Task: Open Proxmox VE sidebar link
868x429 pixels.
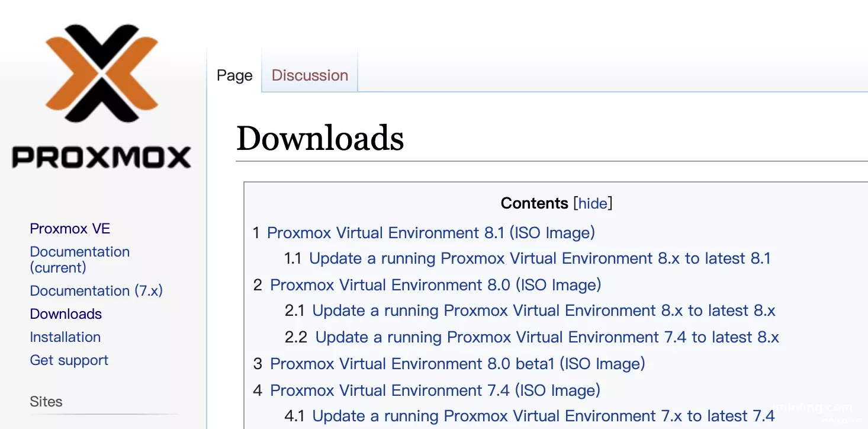Action: click(70, 229)
